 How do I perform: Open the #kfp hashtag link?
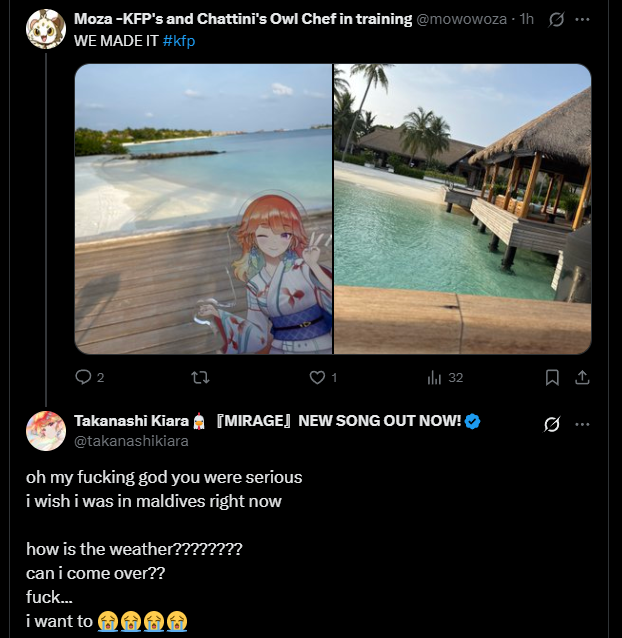click(178, 41)
